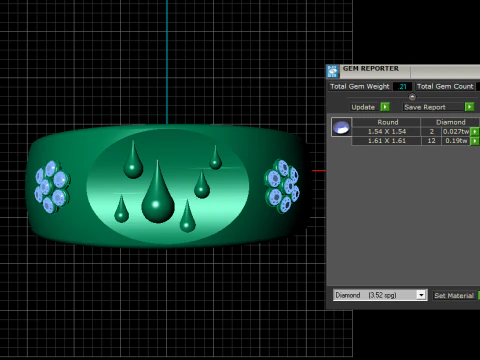Click the Save Report button
The height and width of the screenshot is (360, 480).
(x=432, y=107)
